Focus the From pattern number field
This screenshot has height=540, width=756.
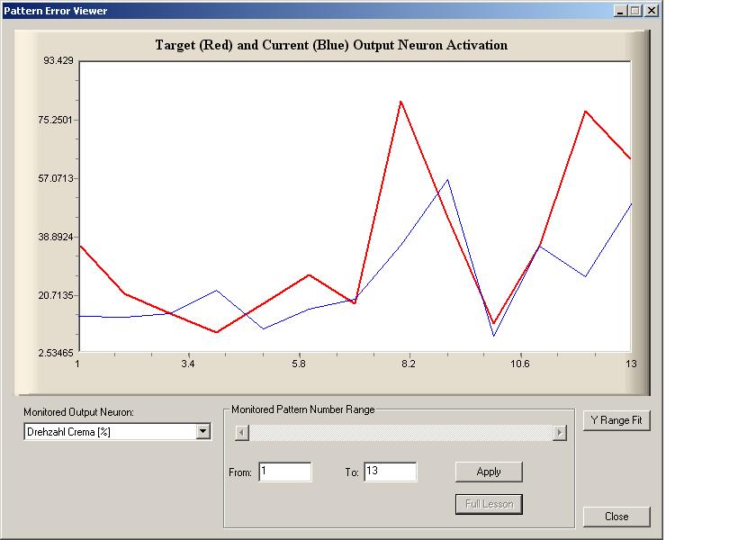click(x=284, y=472)
